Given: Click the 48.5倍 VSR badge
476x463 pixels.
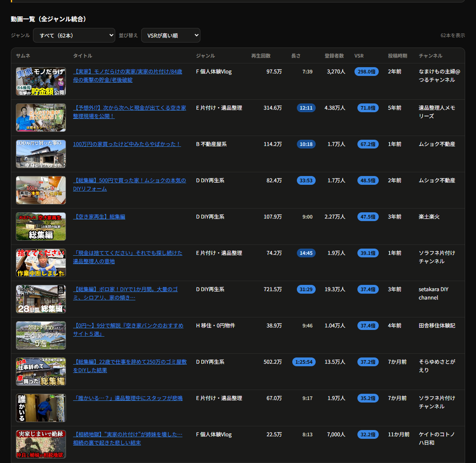Looking at the screenshot, I should pyautogui.click(x=368, y=181).
